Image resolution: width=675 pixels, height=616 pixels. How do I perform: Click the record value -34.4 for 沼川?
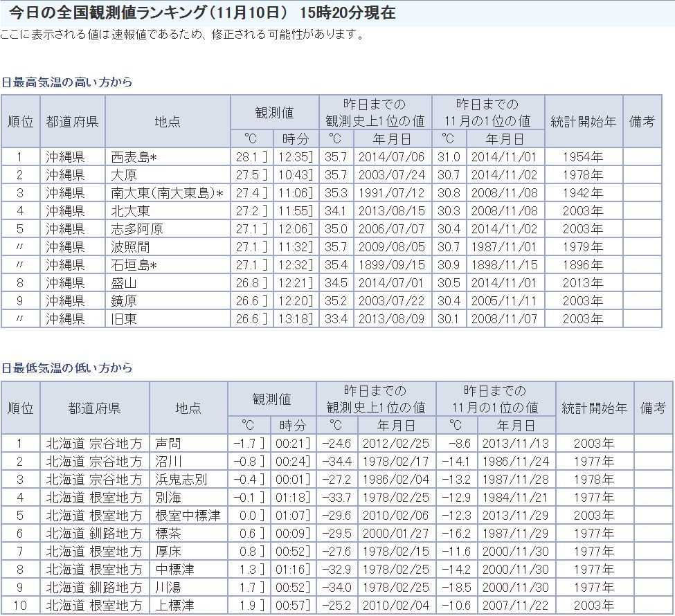point(336,462)
